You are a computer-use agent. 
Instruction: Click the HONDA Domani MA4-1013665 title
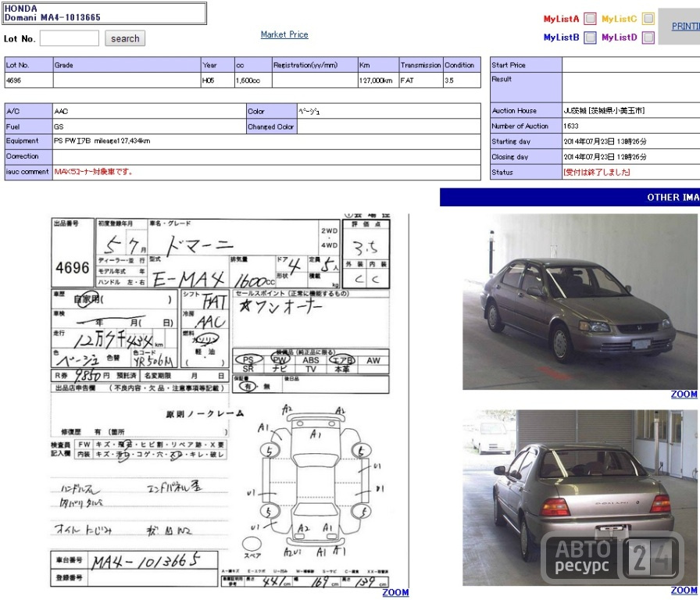[52, 13]
